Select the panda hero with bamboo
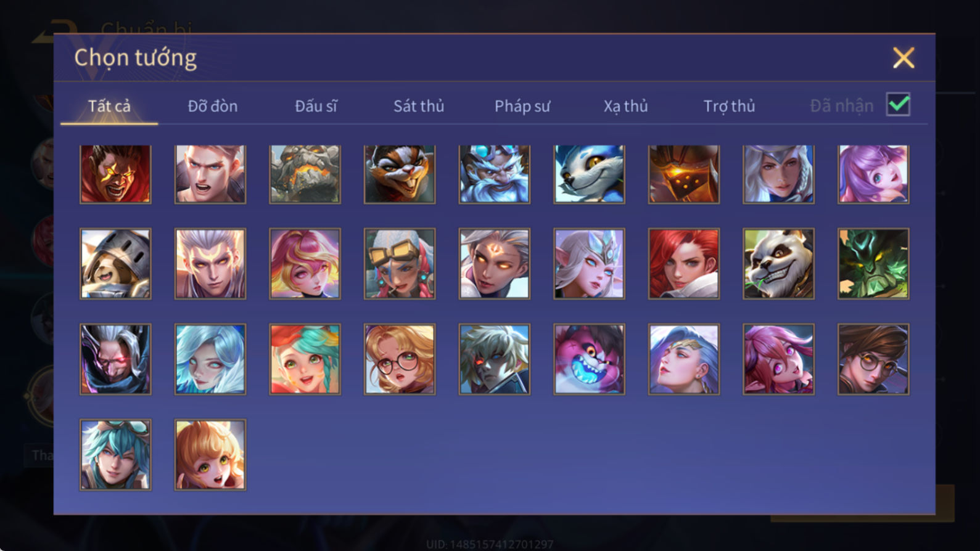The width and height of the screenshot is (980, 551). (778, 264)
